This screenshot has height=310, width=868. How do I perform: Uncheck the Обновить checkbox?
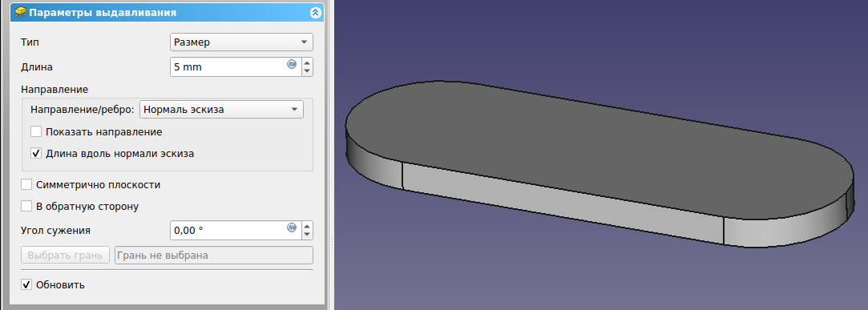coord(26,285)
